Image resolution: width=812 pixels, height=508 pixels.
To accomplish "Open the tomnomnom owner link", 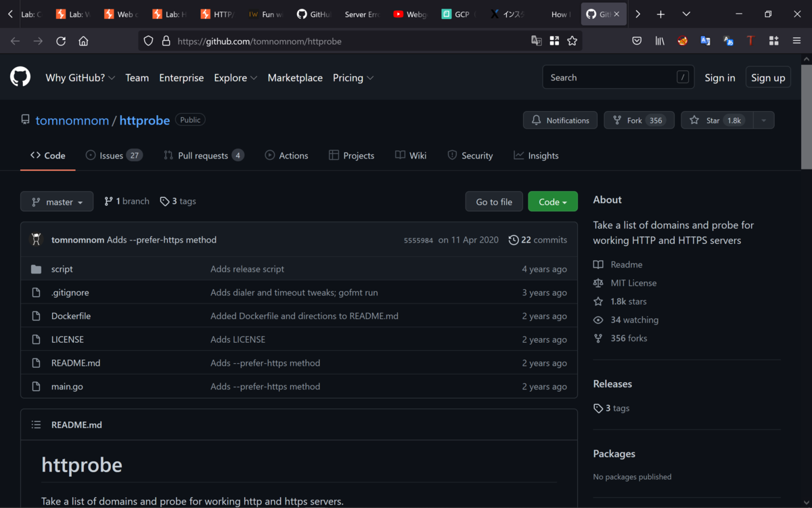I will pyautogui.click(x=72, y=121).
